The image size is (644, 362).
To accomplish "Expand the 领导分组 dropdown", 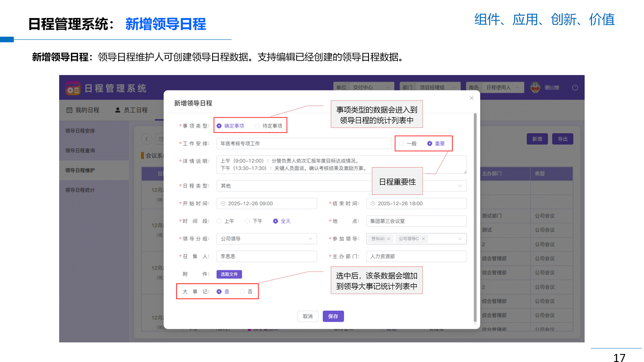I will [310, 239].
